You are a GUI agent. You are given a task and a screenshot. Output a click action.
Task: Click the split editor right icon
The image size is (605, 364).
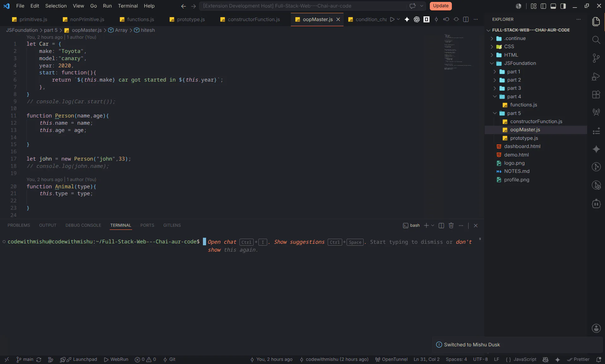click(466, 19)
